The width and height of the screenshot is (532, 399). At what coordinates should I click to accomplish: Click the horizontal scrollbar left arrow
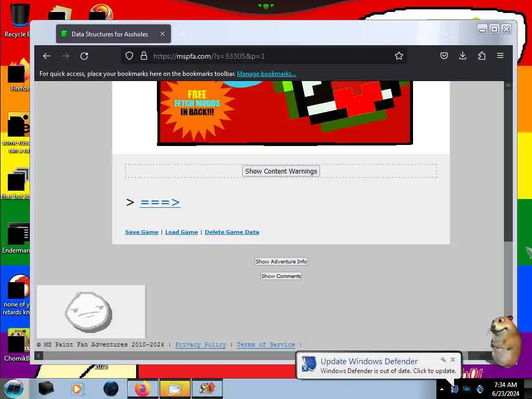(38, 355)
